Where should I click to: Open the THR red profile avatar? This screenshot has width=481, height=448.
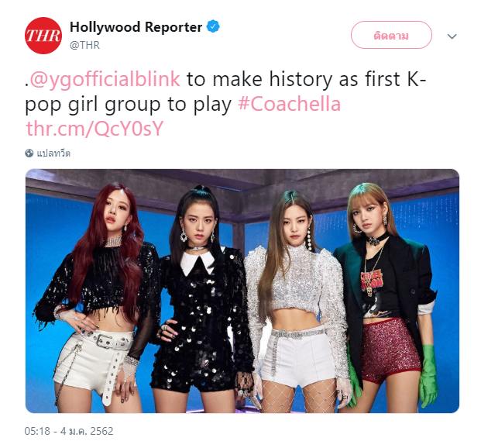pyautogui.click(x=43, y=36)
